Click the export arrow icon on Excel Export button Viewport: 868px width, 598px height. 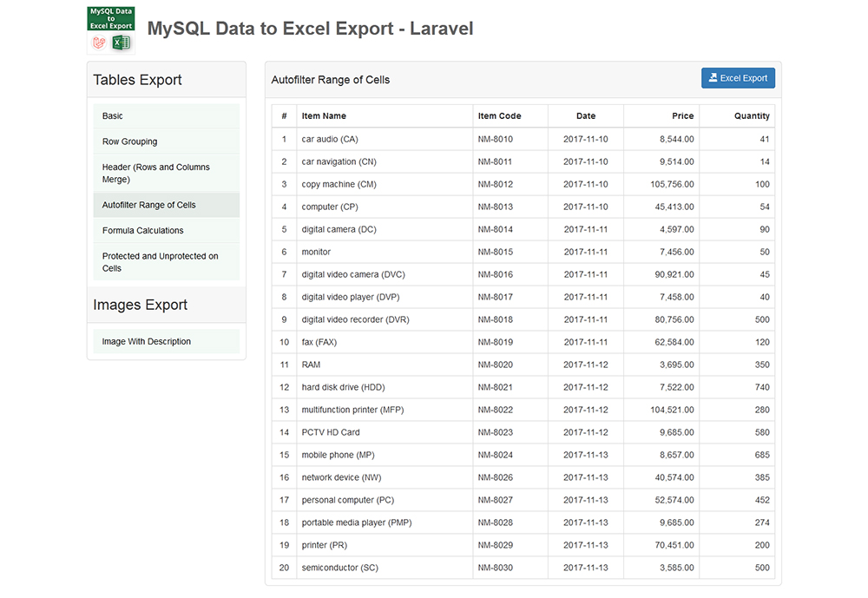click(713, 77)
